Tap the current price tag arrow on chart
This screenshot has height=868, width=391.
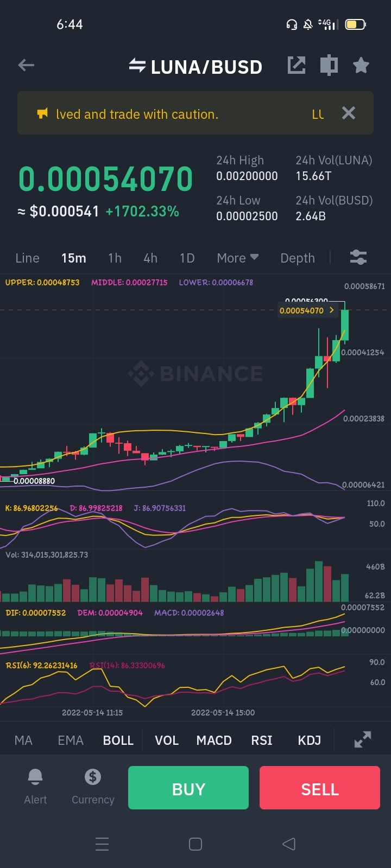332,310
